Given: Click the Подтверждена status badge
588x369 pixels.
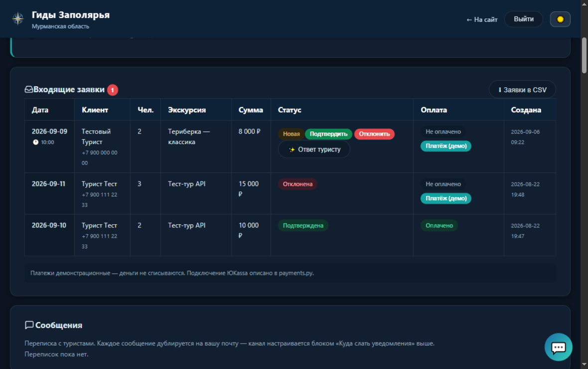Looking at the screenshot, I should click(303, 225).
